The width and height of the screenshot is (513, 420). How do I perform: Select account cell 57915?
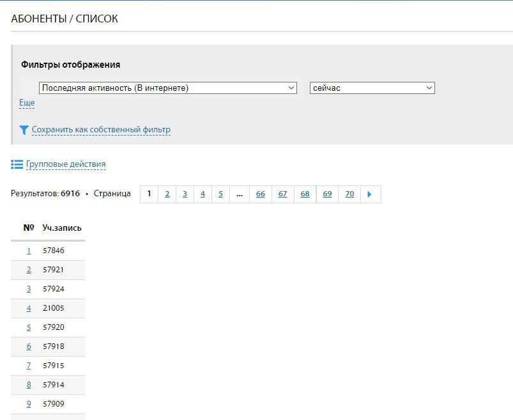54,366
